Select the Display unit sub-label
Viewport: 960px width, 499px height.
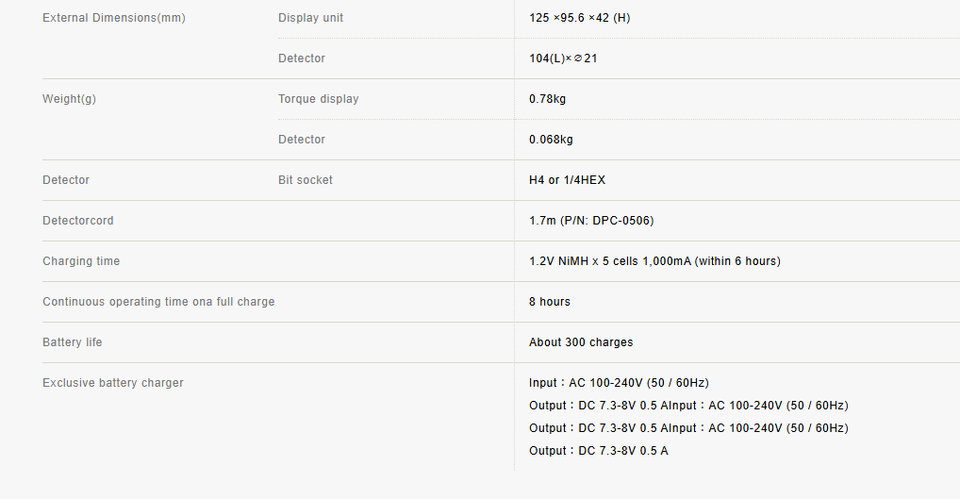pos(310,18)
